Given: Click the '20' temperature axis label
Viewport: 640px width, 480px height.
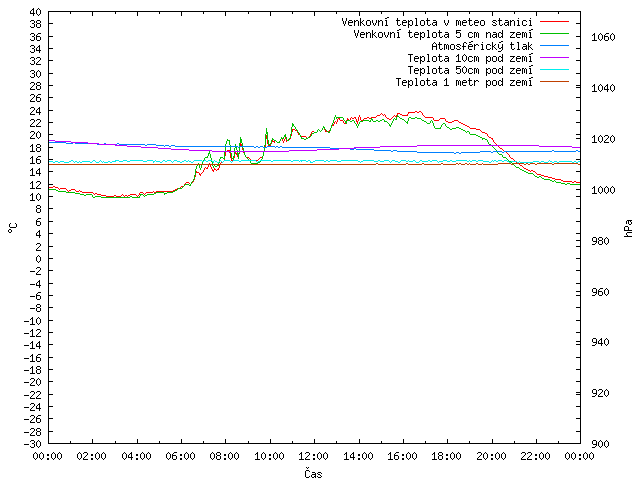Looking at the screenshot, I should 36,135.
